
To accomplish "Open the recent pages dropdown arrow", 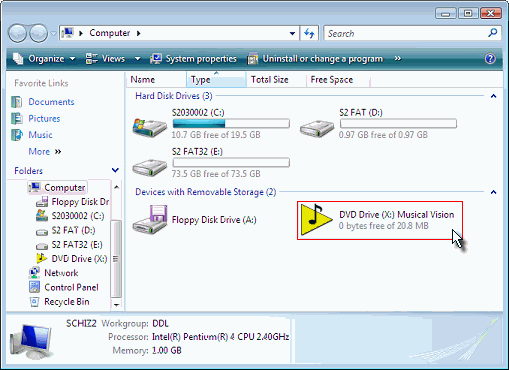I will [x=53, y=33].
